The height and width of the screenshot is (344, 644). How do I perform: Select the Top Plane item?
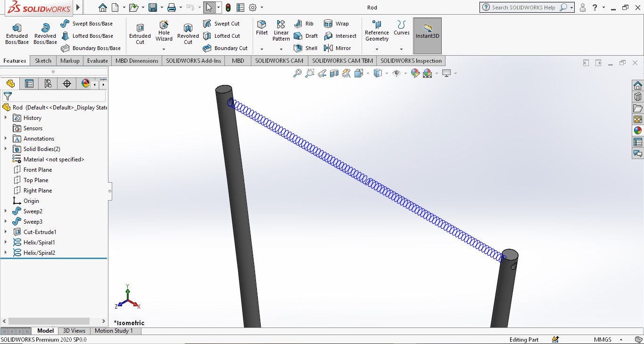pyautogui.click(x=30, y=180)
